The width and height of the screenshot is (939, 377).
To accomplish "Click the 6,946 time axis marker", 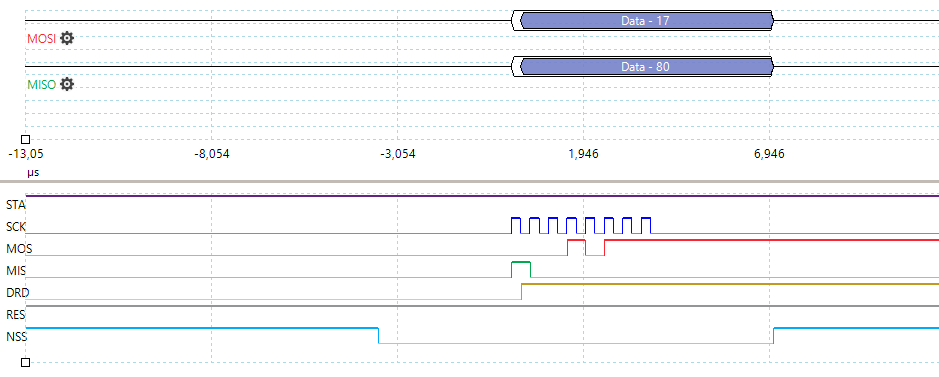I will pyautogui.click(x=770, y=154).
